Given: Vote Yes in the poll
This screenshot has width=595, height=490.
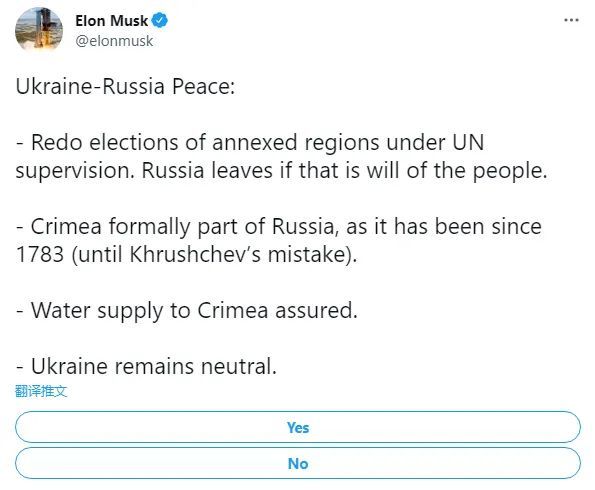Looking at the screenshot, I should coord(298,427).
